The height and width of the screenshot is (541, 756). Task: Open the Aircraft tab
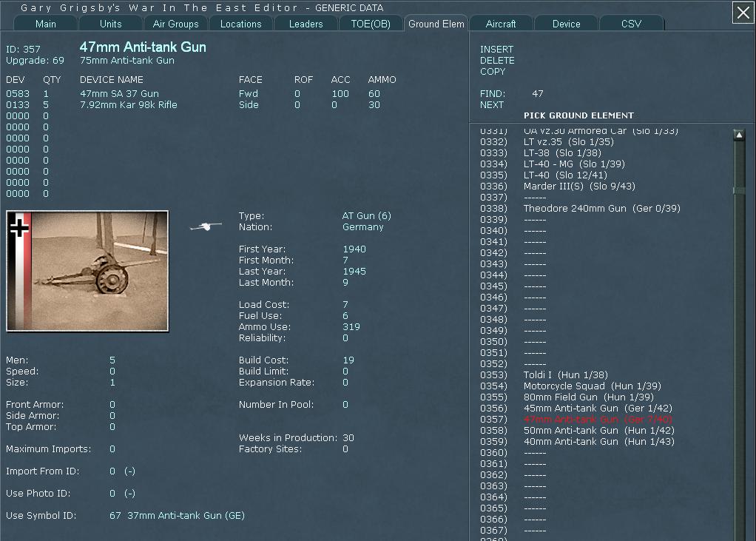pos(501,24)
